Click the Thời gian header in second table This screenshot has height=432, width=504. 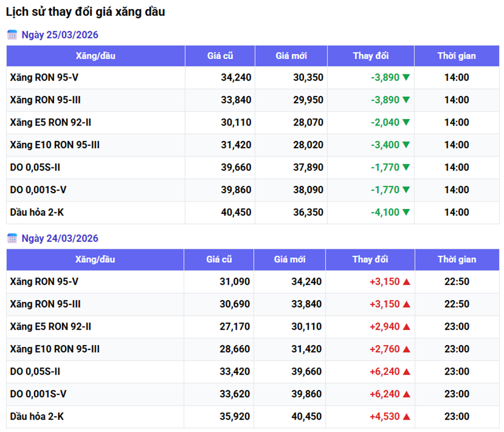coord(456,259)
